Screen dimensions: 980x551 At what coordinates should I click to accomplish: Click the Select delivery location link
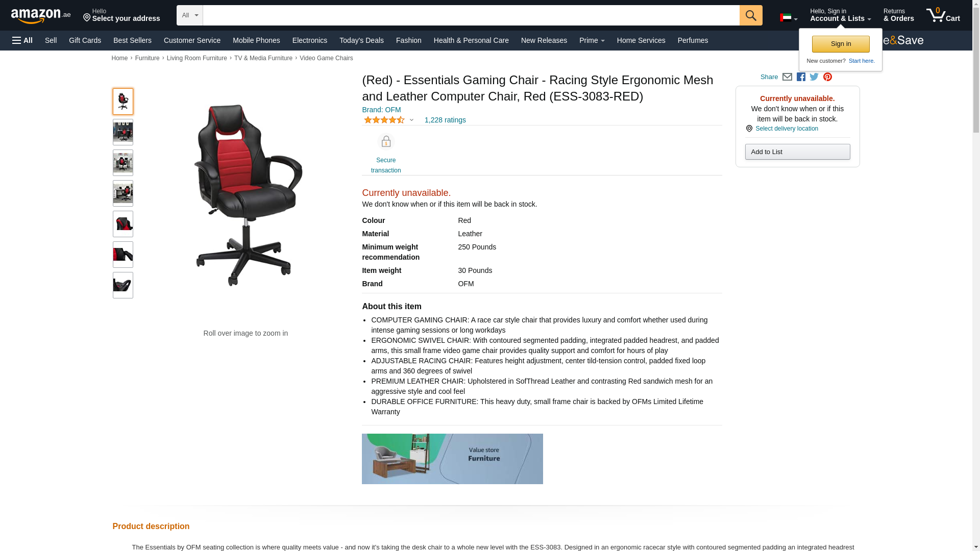point(787,129)
